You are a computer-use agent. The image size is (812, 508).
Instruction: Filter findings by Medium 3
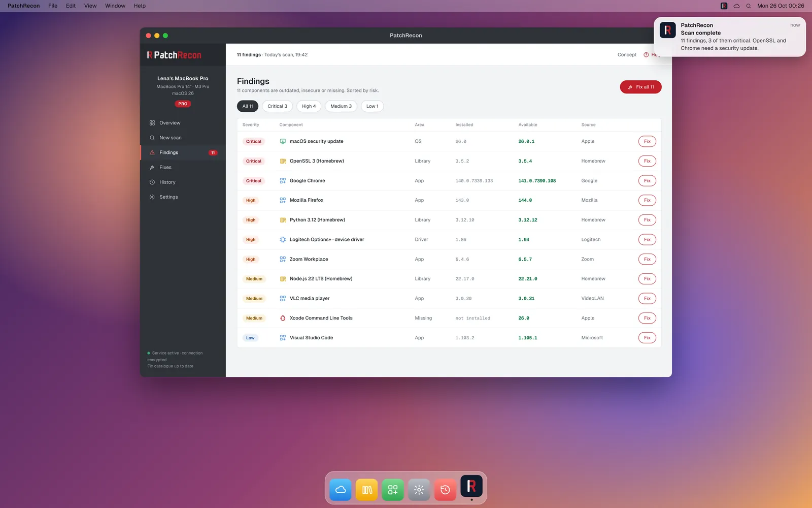point(341,106)
